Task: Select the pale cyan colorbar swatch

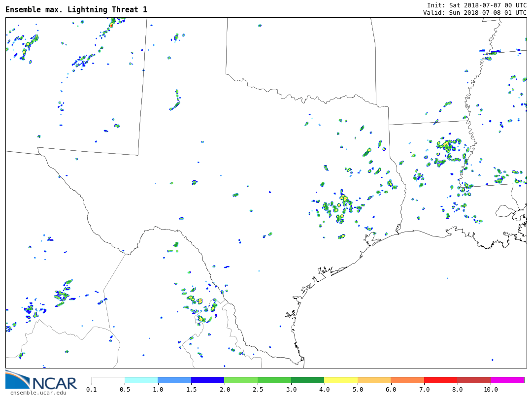Action: point(141,380)
